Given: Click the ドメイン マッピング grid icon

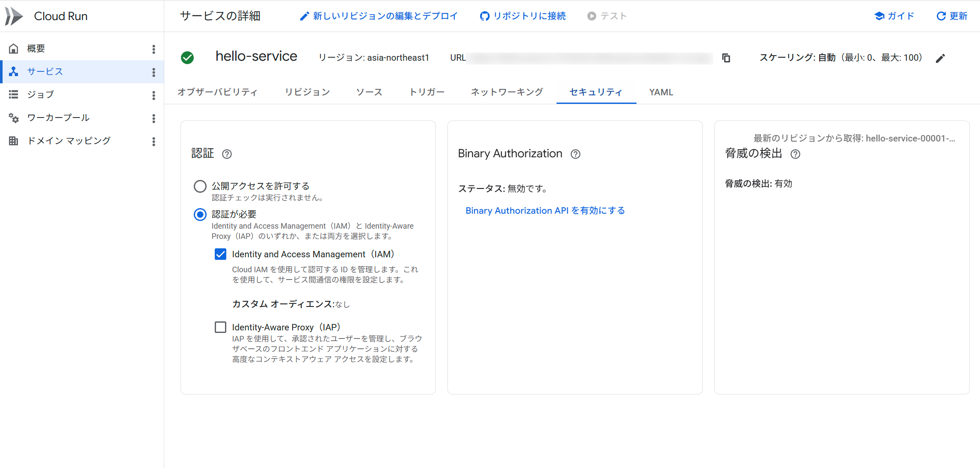Looking at the screenshot, I should pos(14,141).
